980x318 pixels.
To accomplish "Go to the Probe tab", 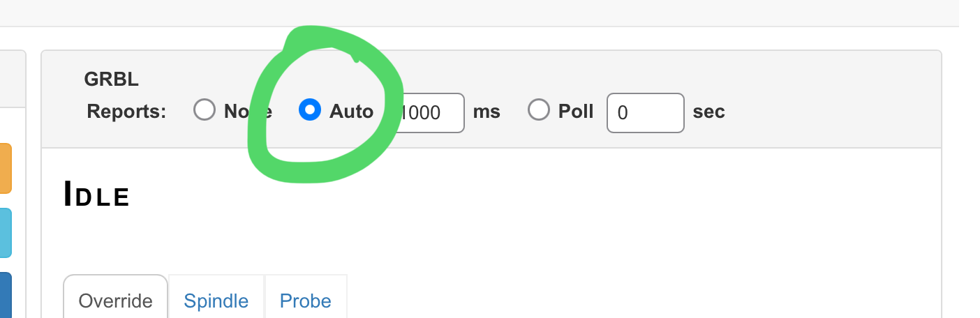I will pos(305,301).
